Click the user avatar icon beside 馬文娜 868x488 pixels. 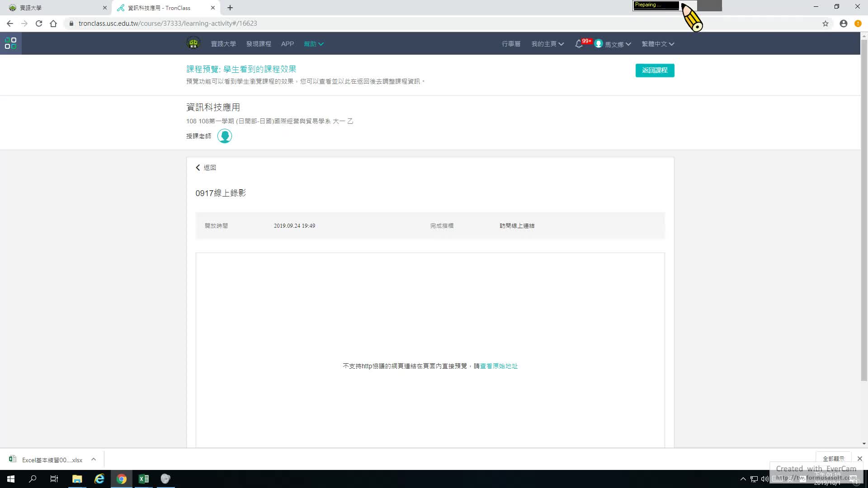tap(599, 44)
